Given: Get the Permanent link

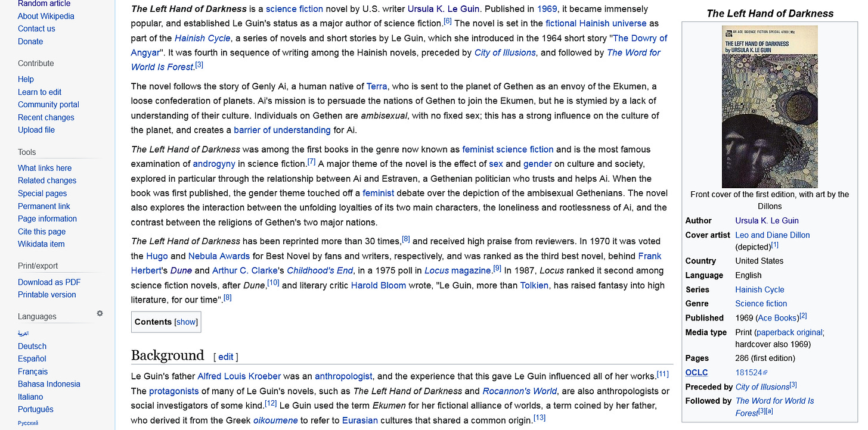Looking at the screenshot, I should 44,206.
